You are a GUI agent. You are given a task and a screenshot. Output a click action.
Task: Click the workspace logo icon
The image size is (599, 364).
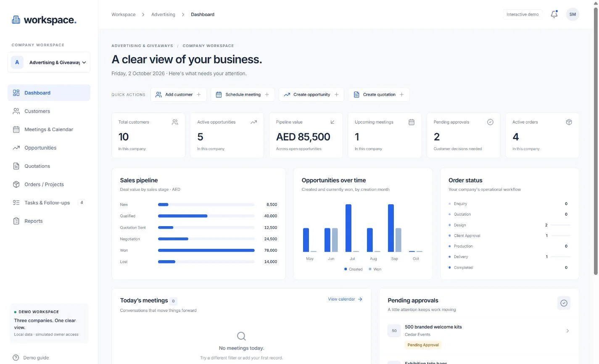click(x=16, y=20)
